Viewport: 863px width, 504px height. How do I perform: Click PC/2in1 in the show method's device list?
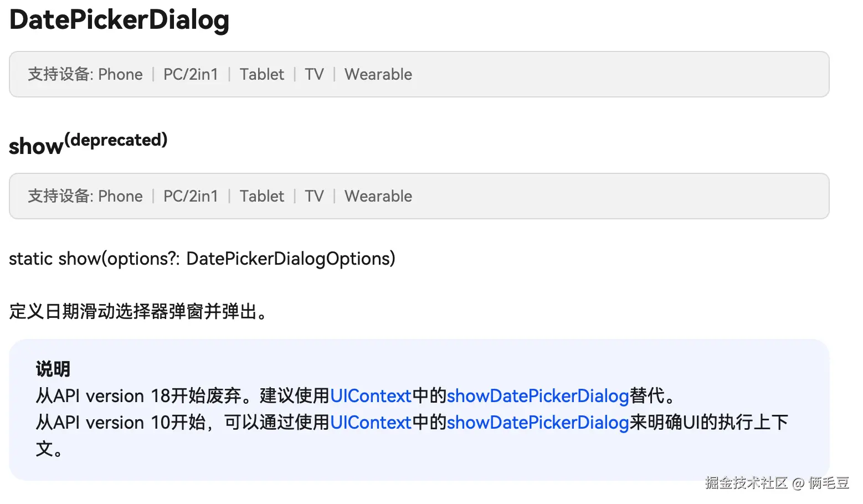point(191,196)
